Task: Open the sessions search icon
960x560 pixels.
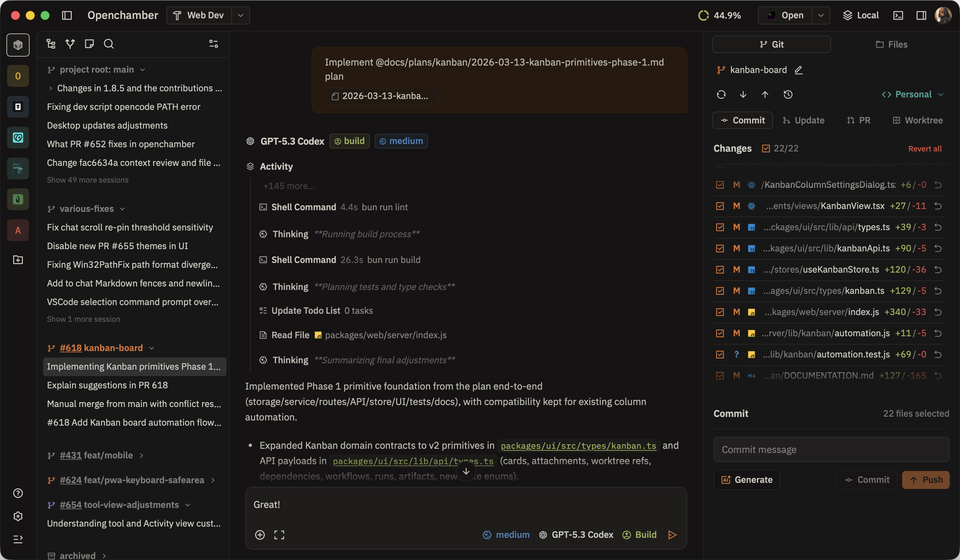Action: click(x=109, y=43)
